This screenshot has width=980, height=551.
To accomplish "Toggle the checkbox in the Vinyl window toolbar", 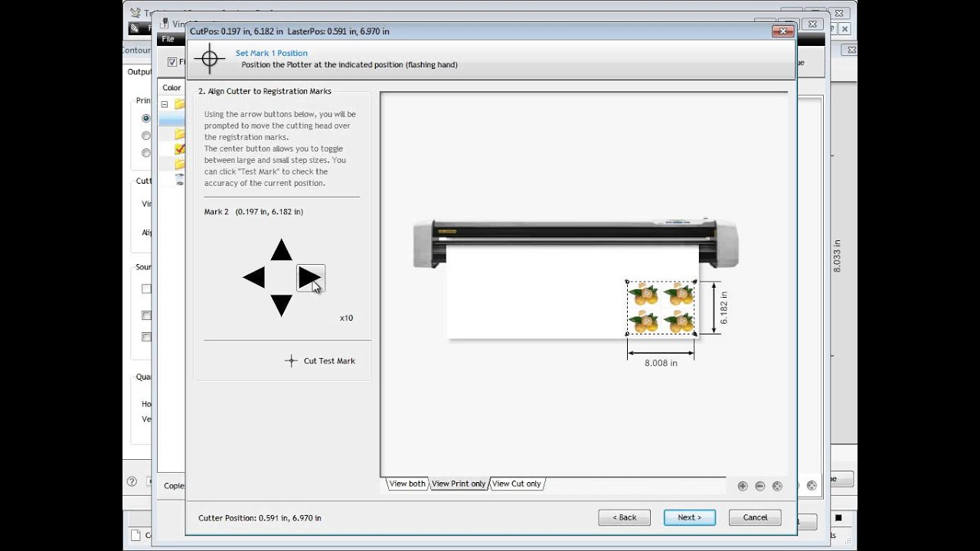I will click(172, 62).
